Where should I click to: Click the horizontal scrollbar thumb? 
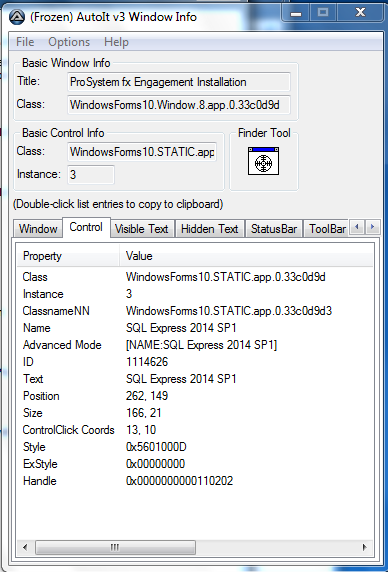point(115,547)
